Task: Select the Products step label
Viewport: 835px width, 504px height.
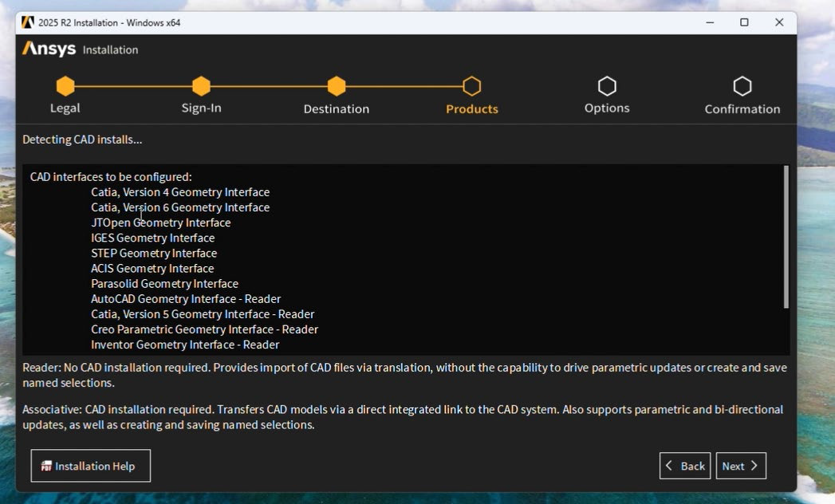Action: [472, 109]
